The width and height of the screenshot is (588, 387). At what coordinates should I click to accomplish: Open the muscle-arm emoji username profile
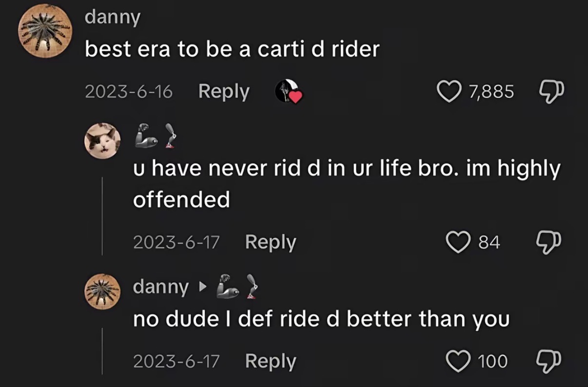click(x=155, y=135)
